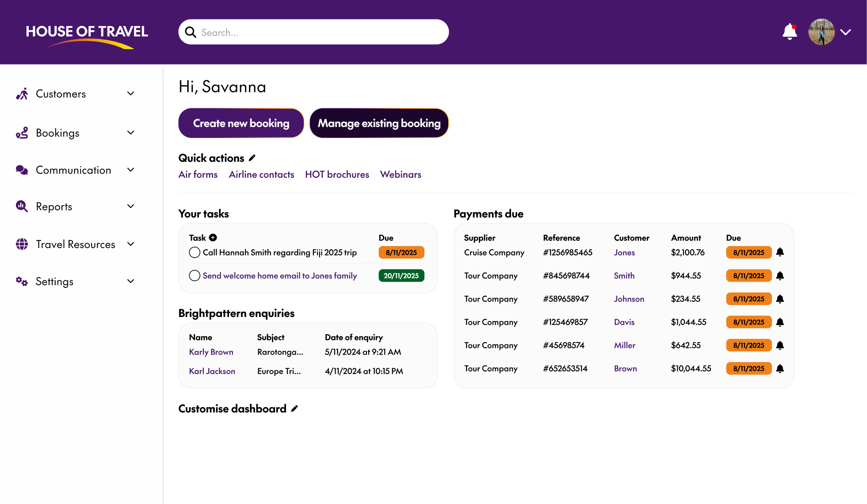Click the Reports chart magnifier icon

22,206
